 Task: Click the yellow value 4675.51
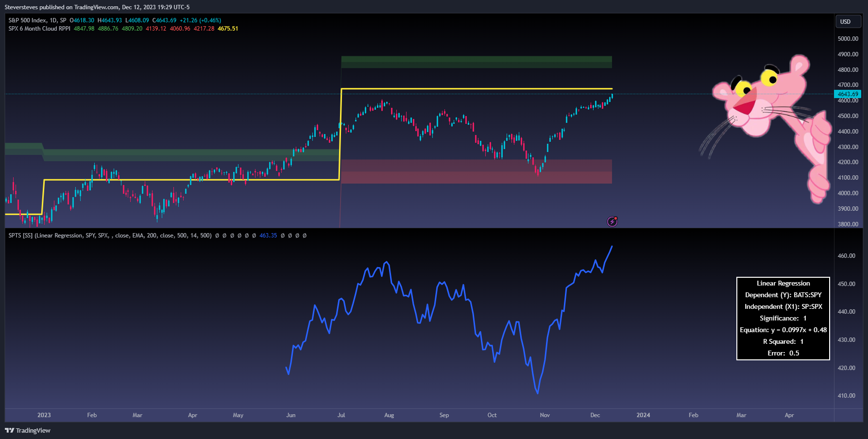click(228, 29)
